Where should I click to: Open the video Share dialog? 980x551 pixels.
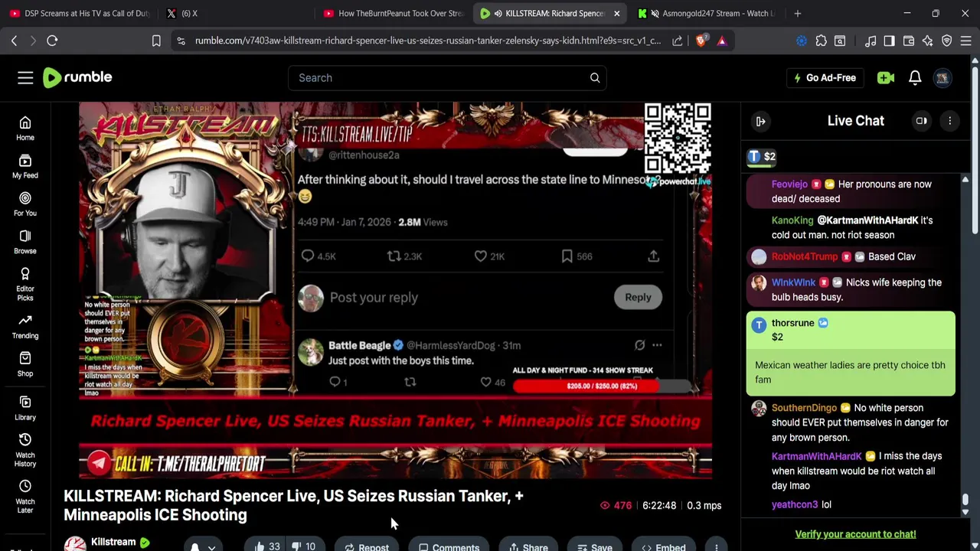point(529,546)
